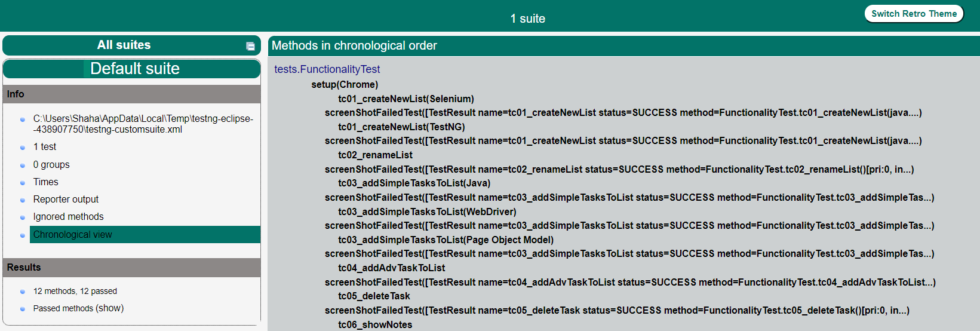Show the '0 groups' info item
Viewport: 980px width, 331px height.
point(51,165)
